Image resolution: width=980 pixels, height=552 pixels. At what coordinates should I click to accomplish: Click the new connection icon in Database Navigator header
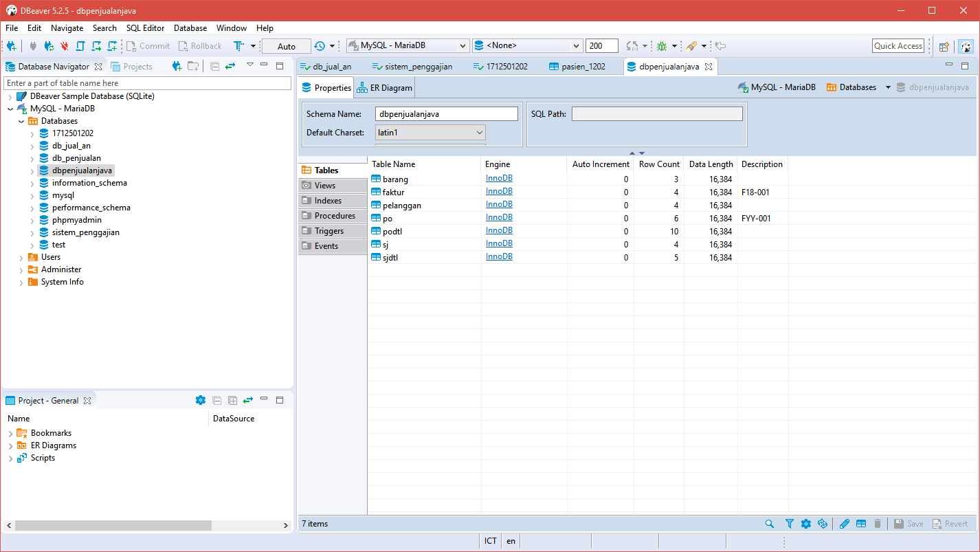tap(177, 66)
